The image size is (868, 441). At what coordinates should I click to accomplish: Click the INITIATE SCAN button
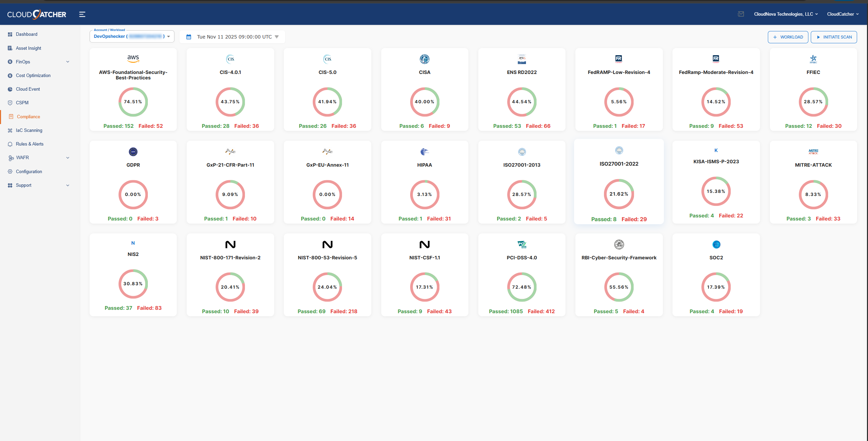834,37
